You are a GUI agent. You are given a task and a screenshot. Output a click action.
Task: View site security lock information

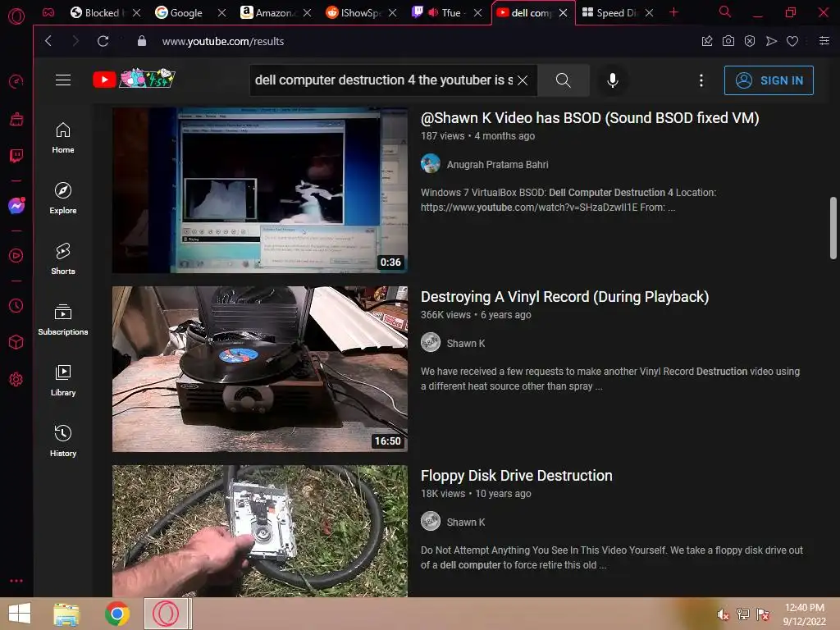[x=141, y=41]
